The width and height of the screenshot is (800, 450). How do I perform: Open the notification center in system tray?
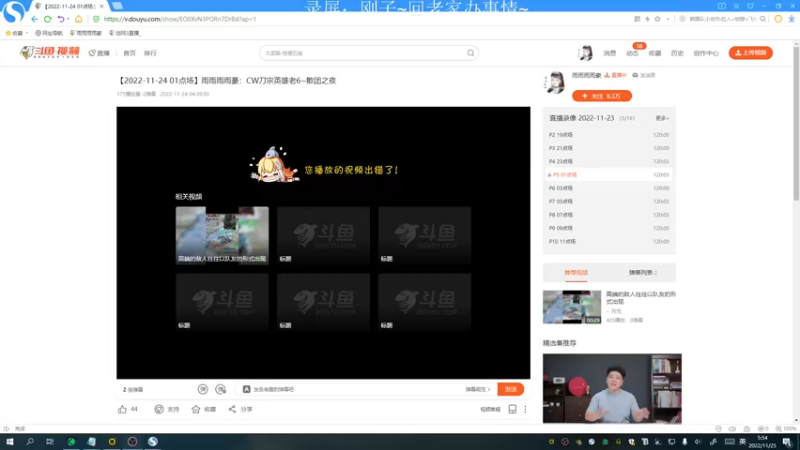(x=787, y=442)
